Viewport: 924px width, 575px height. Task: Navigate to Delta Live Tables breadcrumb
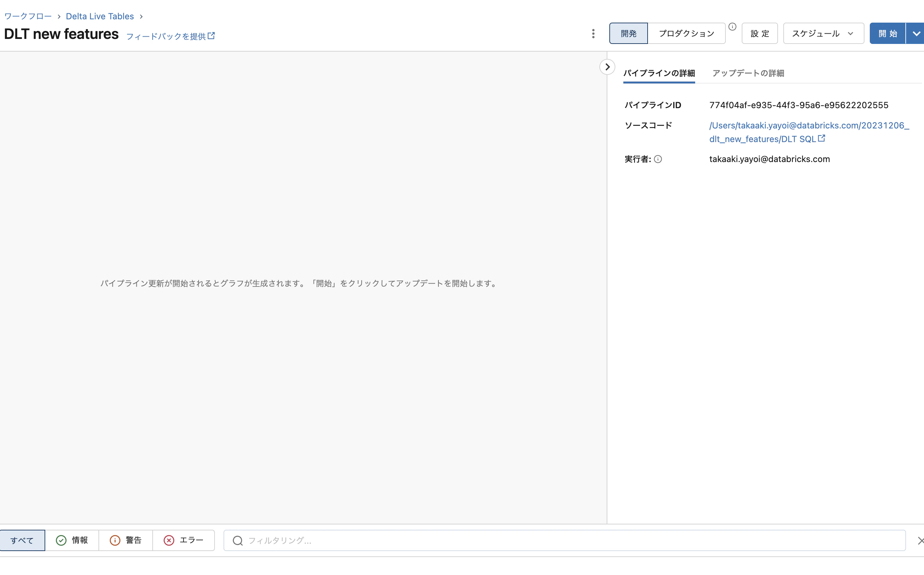click(99, 16)
